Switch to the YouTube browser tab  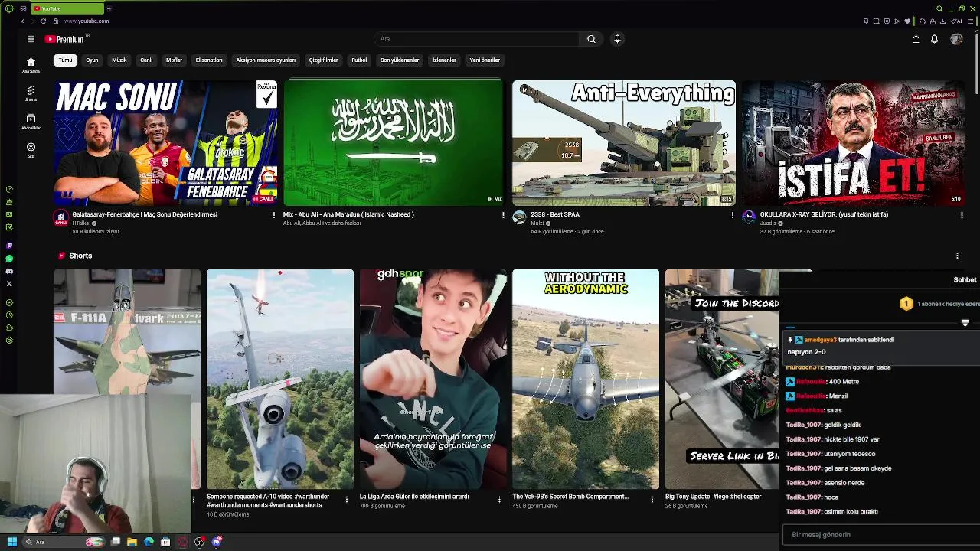[x=66, y=8]
